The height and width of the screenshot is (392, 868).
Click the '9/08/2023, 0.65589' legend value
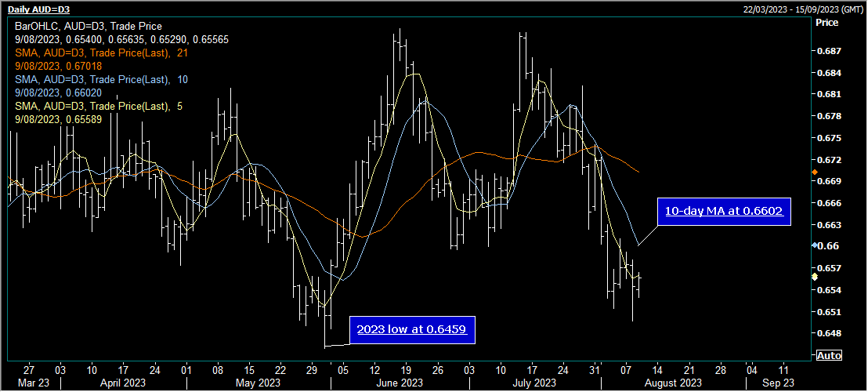(x=59, y=120)
